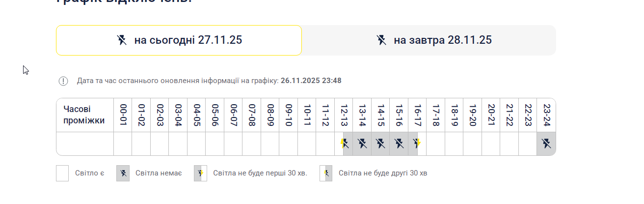Screen dimensions: 644x204
Task: Click the info icon beside the update date
Action: pyautogui.click(x=63, y=81)
